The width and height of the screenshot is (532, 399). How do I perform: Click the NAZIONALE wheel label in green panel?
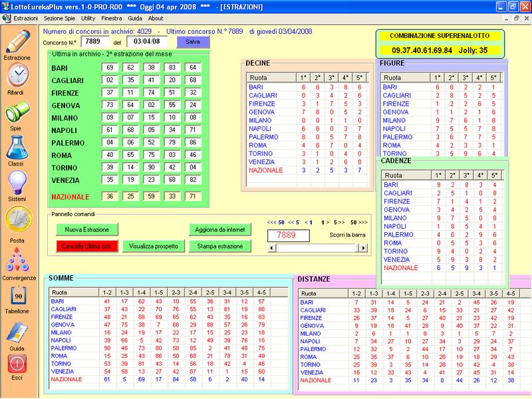tap(70, 197)
